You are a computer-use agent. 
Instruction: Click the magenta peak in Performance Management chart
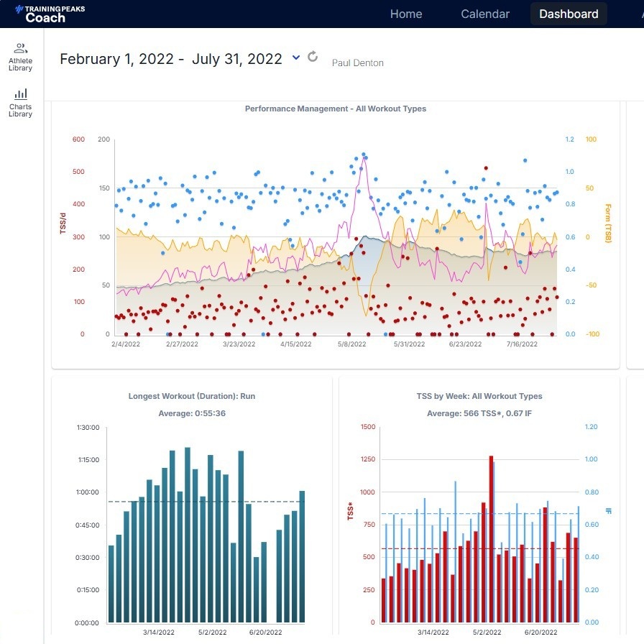365,160
